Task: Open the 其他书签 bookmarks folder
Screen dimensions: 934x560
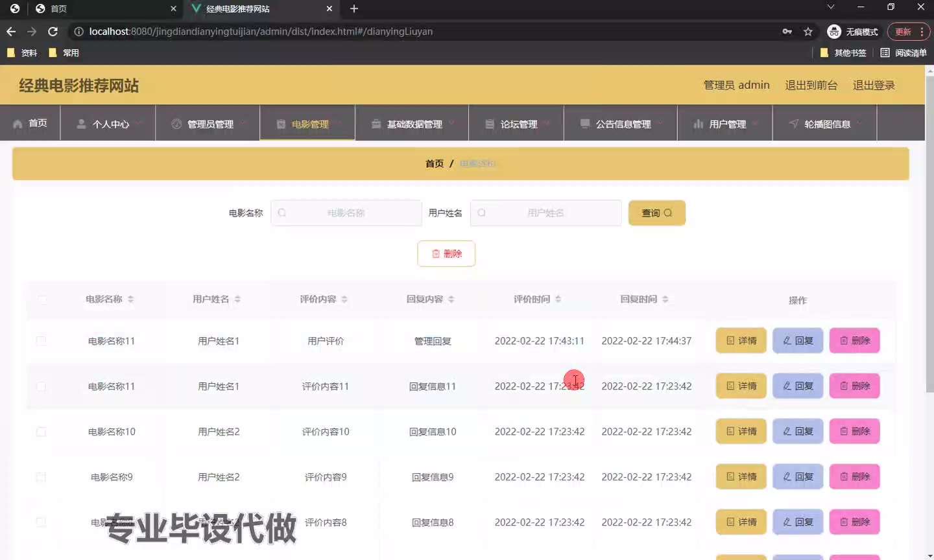Action: (843, 52)
